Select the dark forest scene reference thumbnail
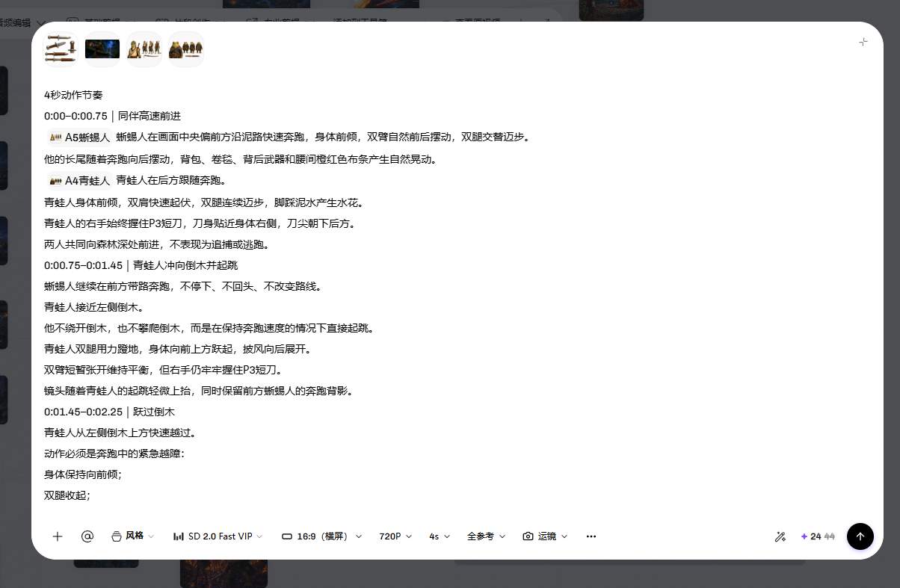Image resolution: width=900 pixels, height=588 pixels. (x=102, y=49)
